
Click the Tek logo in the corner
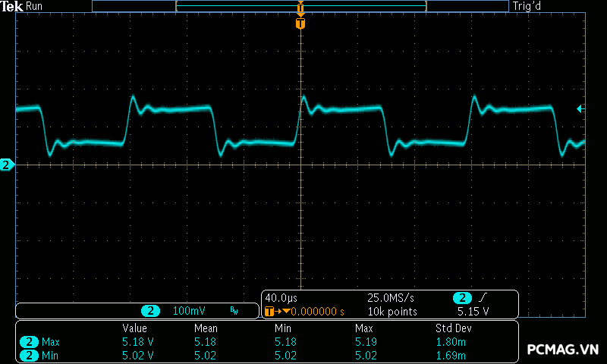[12, 6]
